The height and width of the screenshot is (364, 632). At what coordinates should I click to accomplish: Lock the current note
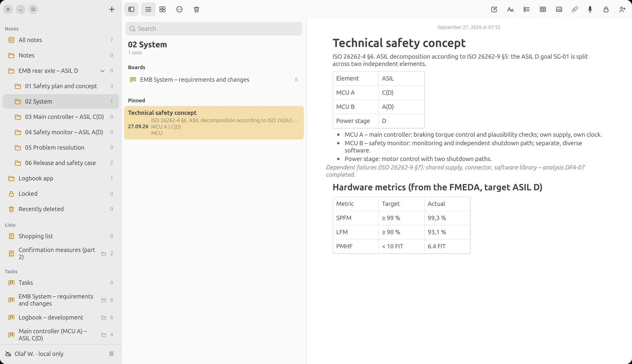pyautogui.click(x=606, y=9)
